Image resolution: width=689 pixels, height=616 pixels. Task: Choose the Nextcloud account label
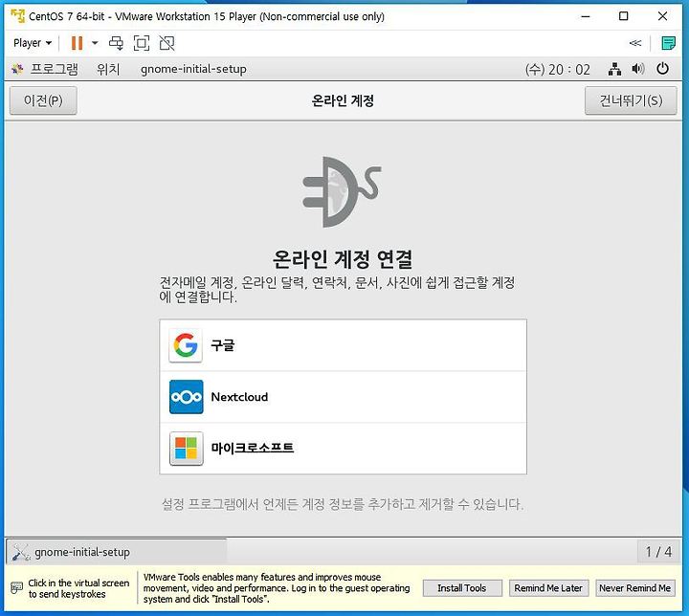(239, 397)
